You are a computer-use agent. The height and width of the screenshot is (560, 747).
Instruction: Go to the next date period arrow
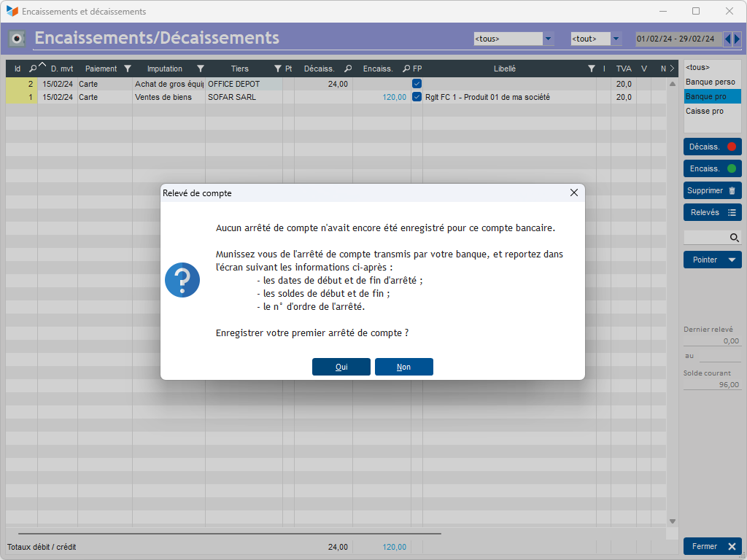pyautogui.click(x=737, y=39)
